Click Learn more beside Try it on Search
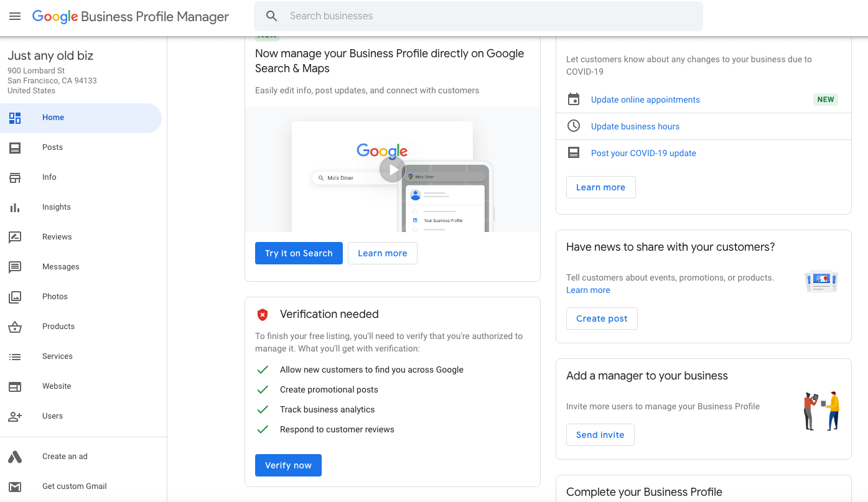The image size is (868, 502). coord(383,253)
